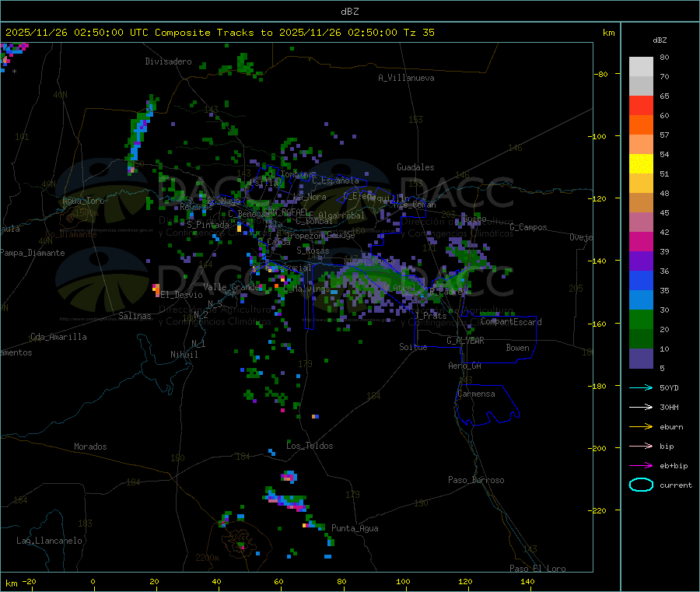Click the 100 km bottom axis label
The width and height of the screenshot is (700, 592).
(403, 581)
